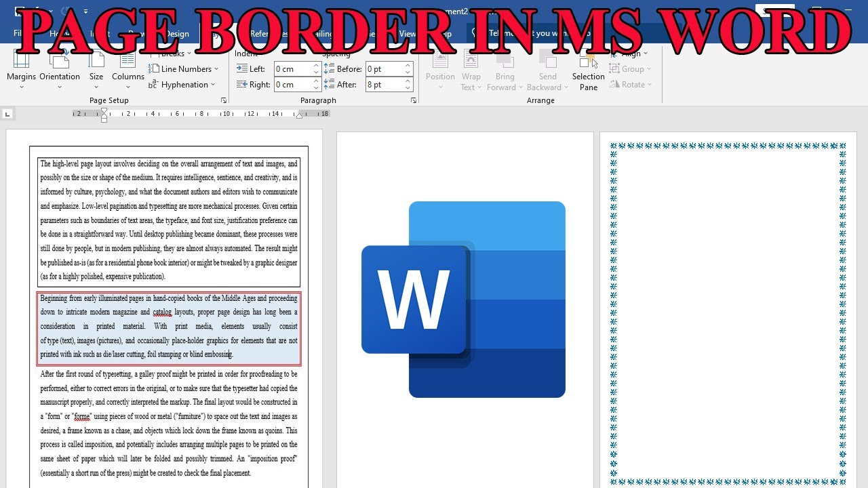Open the Columns layout menu
Viewport: 868px width, 488px height.
127,70
